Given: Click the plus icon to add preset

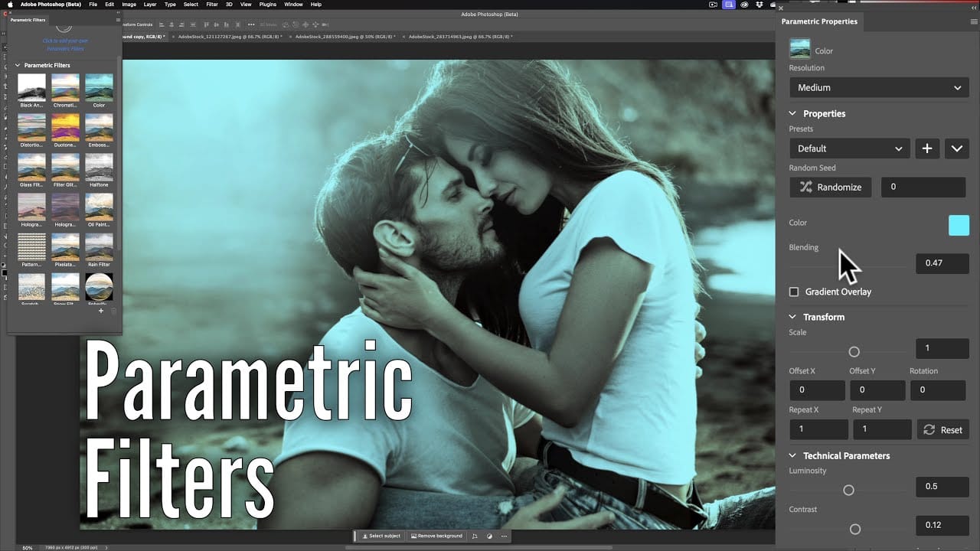Looking at the screenshot, I should (x=926, y=148).
